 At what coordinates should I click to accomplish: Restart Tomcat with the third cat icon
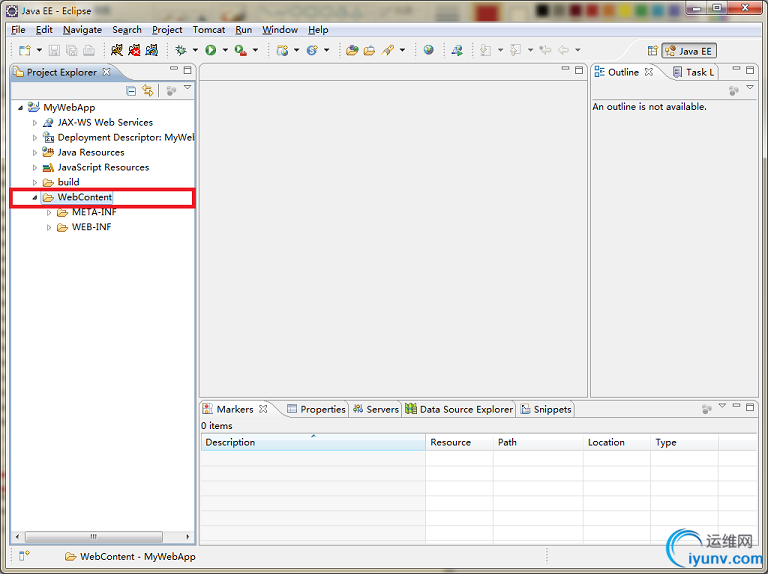click(x=152, y=50)
